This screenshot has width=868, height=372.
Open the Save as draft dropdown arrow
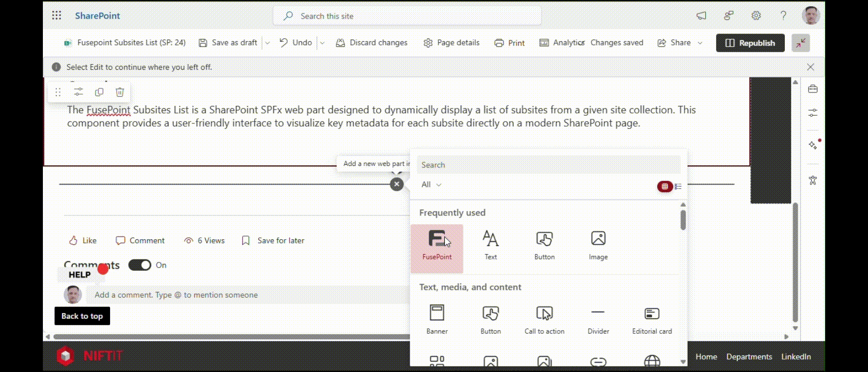tap(268, 43)
